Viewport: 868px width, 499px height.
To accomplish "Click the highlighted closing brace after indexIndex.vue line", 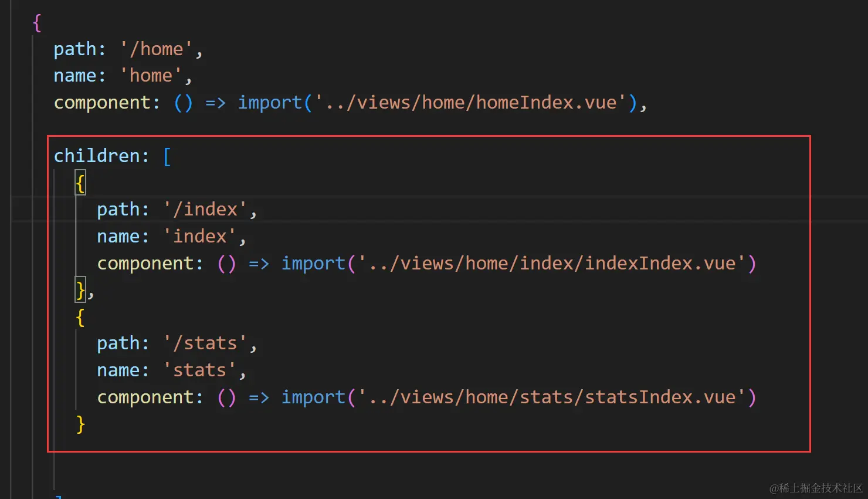I will pos(80,290).
